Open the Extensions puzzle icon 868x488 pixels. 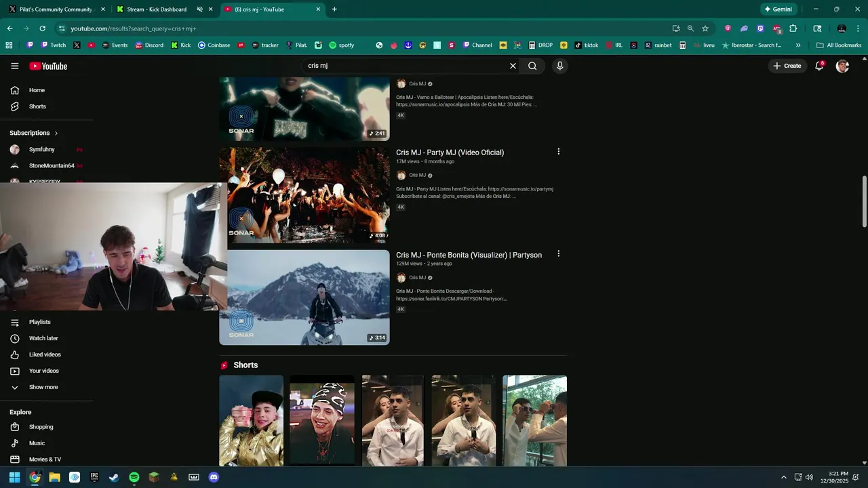coord(793,28)
